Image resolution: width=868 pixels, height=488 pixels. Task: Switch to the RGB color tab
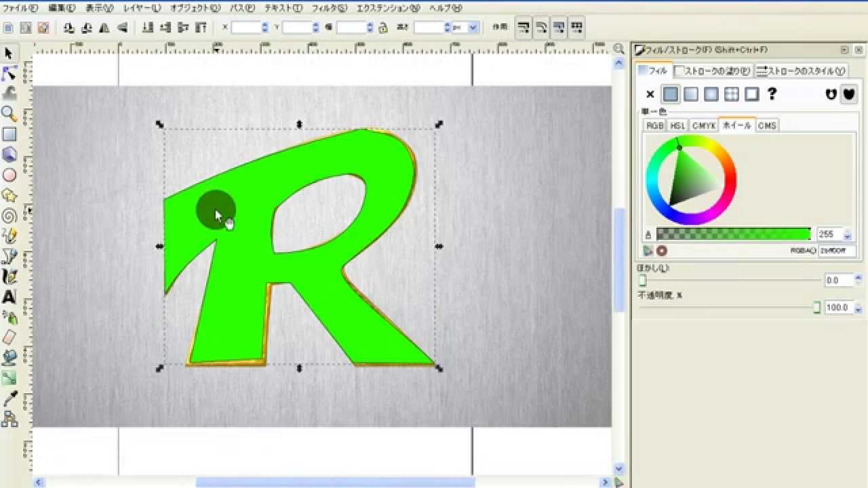pyautogui.click(x=655, y=125)
